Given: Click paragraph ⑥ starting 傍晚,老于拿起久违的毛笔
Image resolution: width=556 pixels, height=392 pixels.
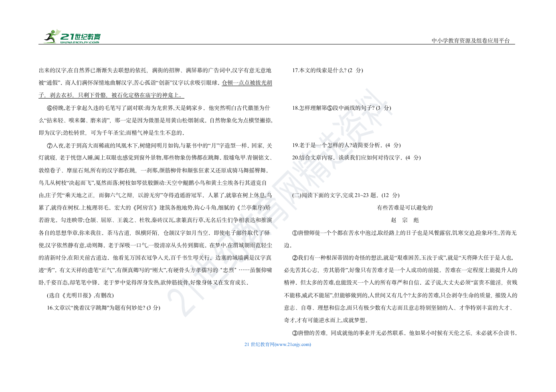Looking at the screenshot, I should 156,121.
